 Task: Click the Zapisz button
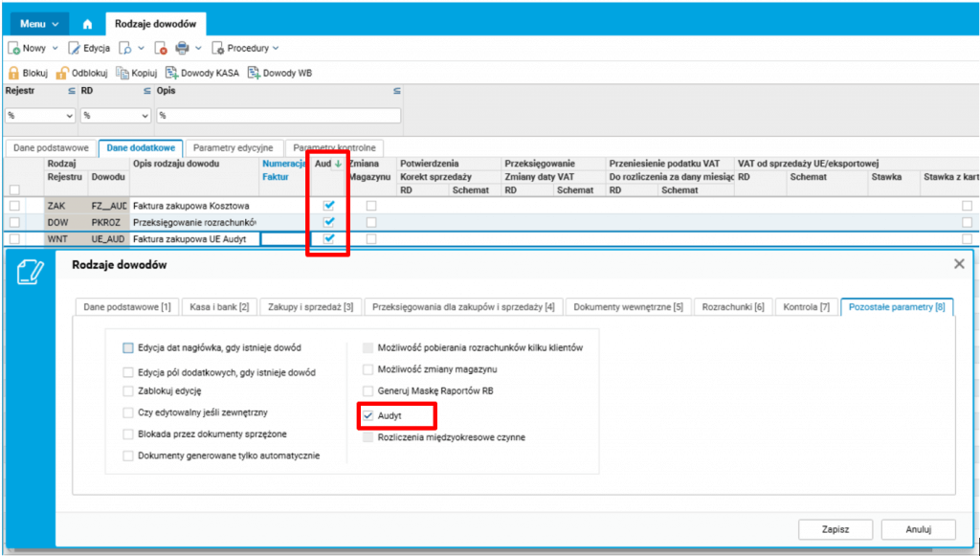[x=835, y=529]
